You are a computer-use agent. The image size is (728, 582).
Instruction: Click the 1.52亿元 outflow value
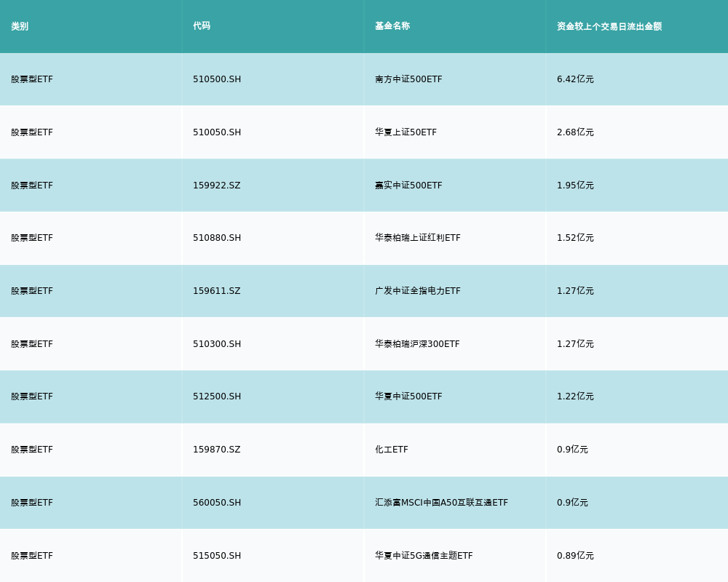[575, 238]
